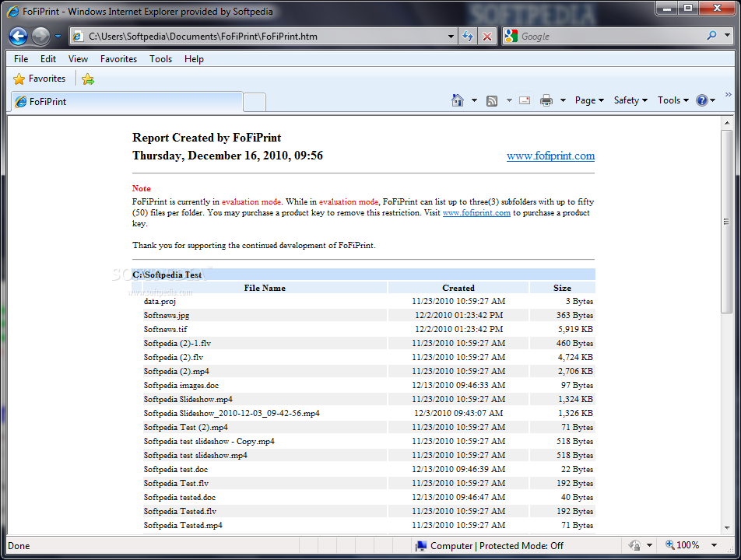Open the Tools menu in menu bar
741x560 pixels.
click(160, 59)
